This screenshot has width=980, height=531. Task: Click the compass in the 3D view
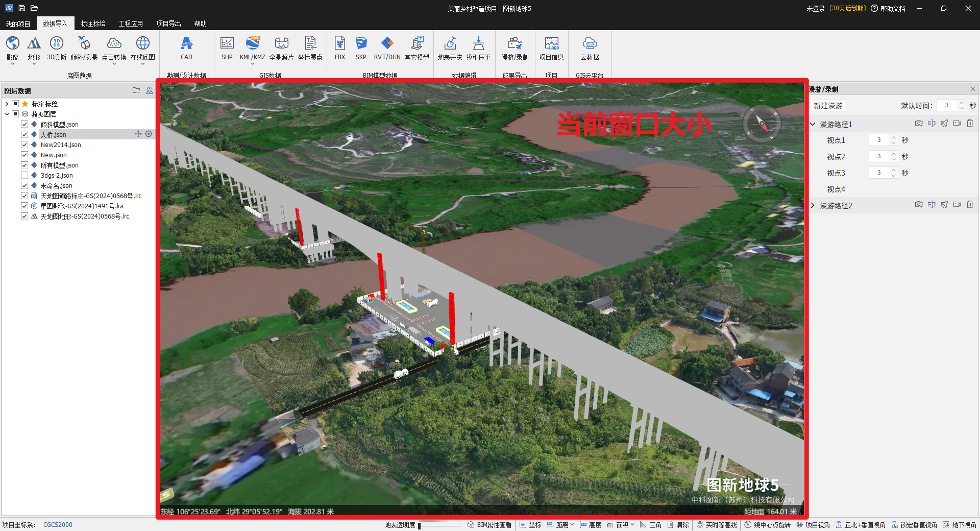[761, 123]
